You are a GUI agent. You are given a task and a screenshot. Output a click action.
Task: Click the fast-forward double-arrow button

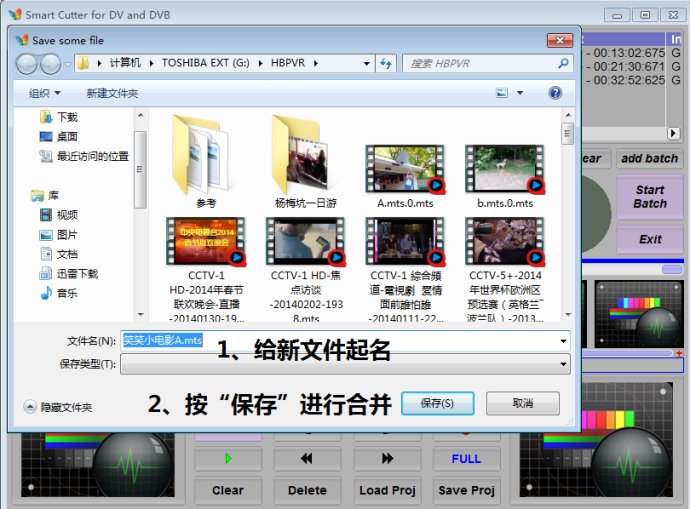click(387, 458)
